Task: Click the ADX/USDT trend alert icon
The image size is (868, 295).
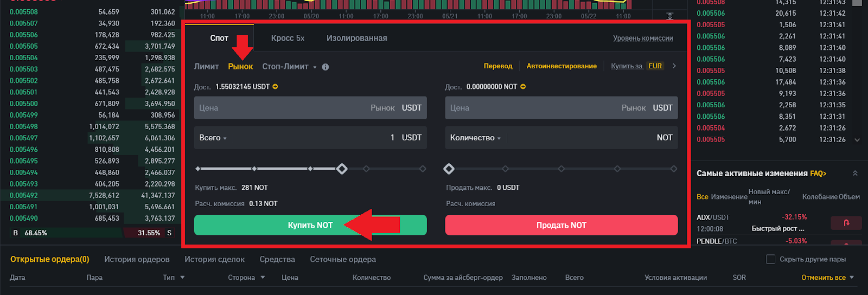Action: click(x=846, y=222)
